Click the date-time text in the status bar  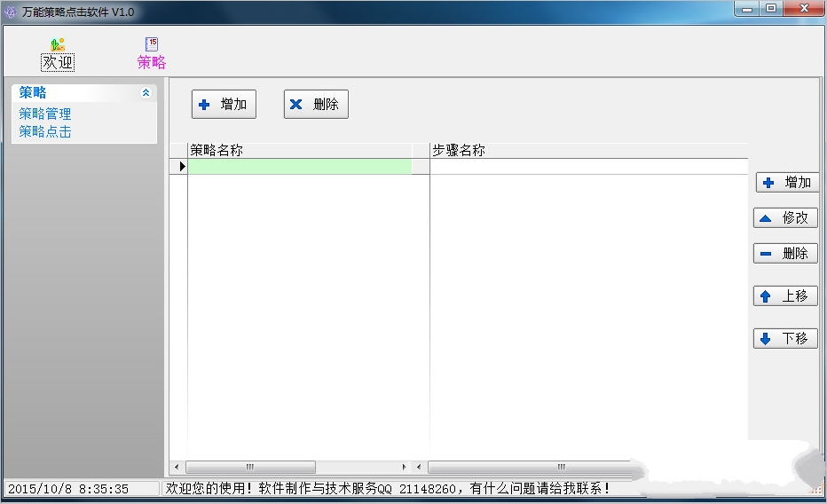(x=68, y=489)
